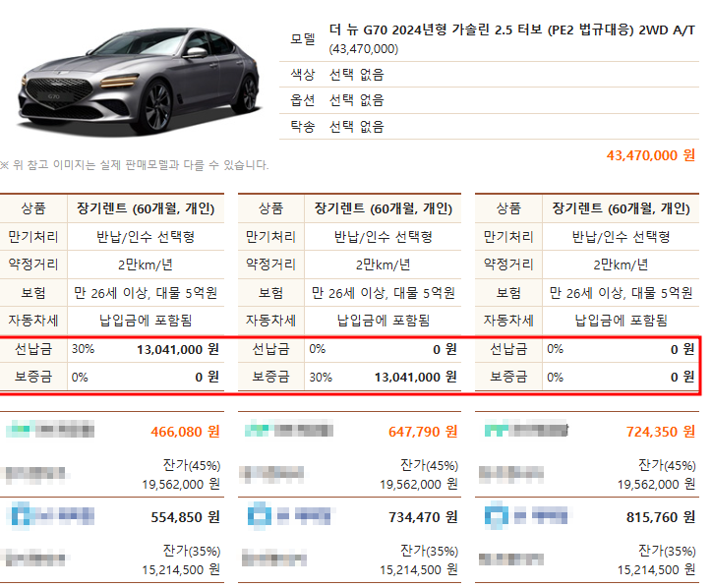Click the monthly price '724,350 원'
The image size is (712, 588).
click(661, 432)
